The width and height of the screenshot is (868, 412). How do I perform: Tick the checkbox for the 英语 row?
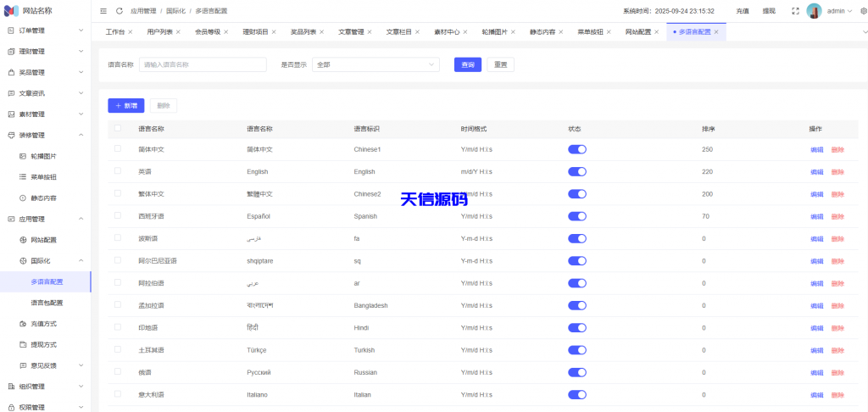(118, 171)
